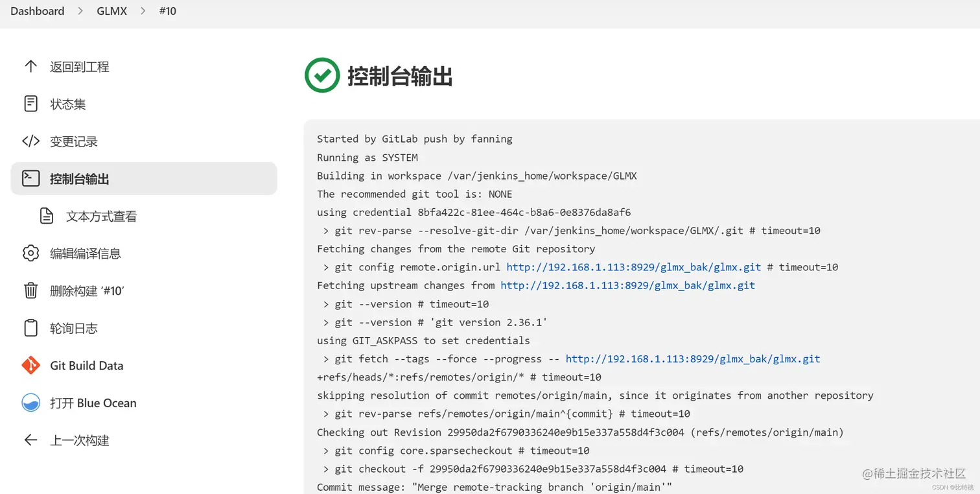Click '+refs/heads/*:refs/remotes/origin/*' line
This screenshot has height=494, width=980.
[x=459, y=377]
